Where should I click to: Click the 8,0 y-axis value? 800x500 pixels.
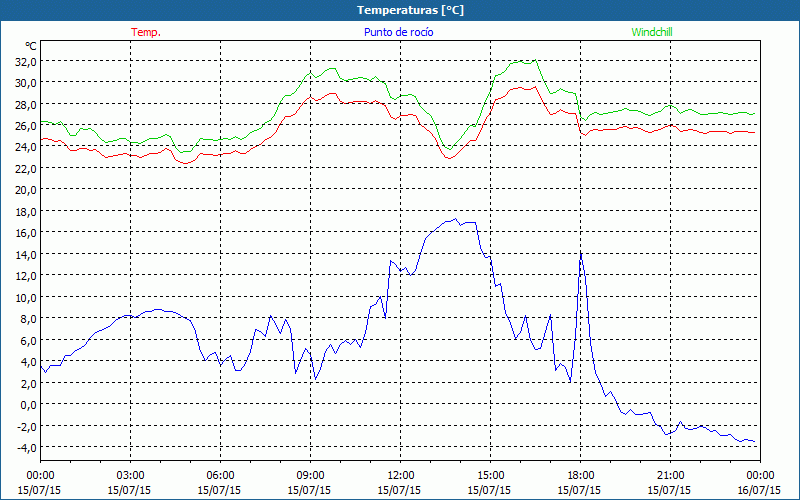(29, 318)
